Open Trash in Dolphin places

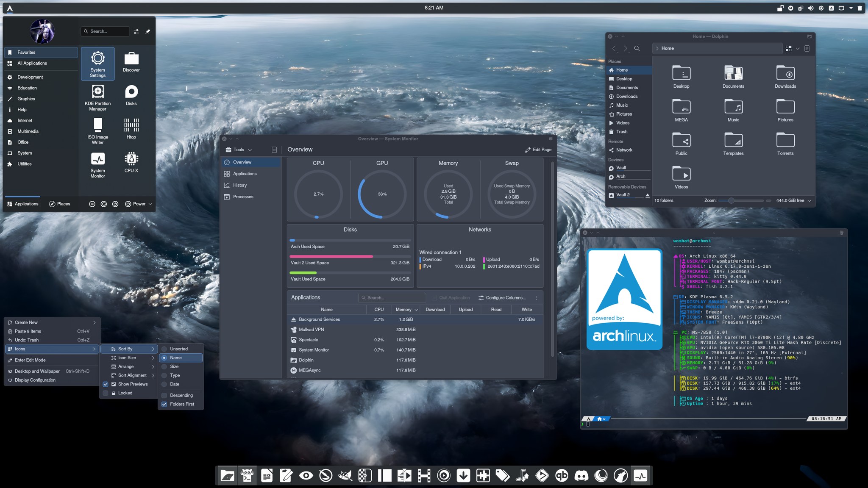[629, 132]
